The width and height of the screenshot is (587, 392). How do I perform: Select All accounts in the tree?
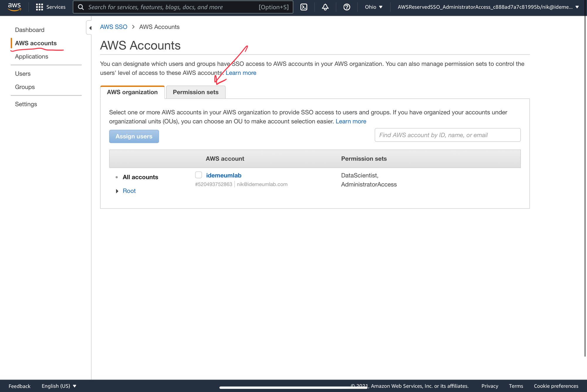140,177
